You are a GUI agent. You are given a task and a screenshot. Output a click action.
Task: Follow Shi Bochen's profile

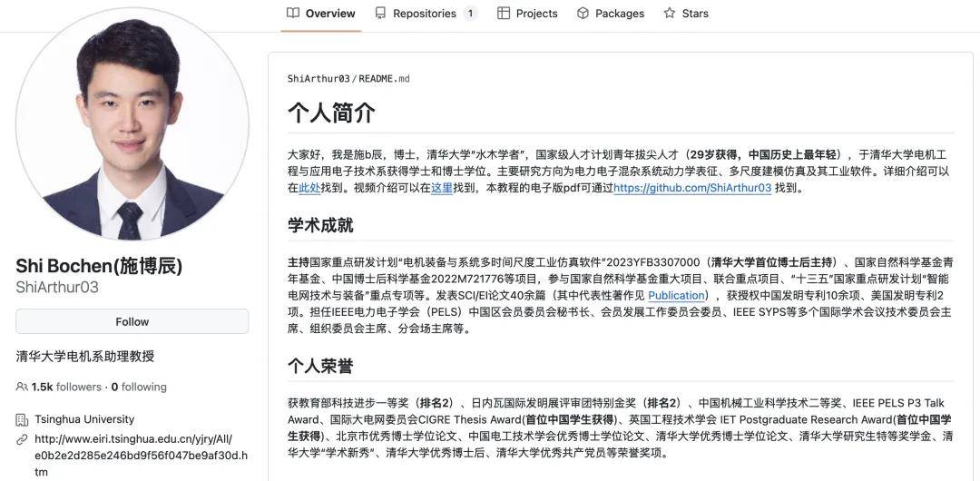tap(132, 321)
